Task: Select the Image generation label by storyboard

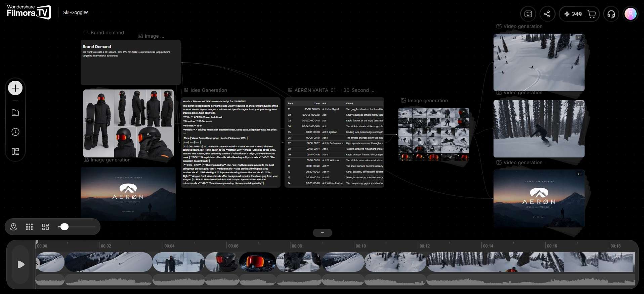Action: pos(424,101)
